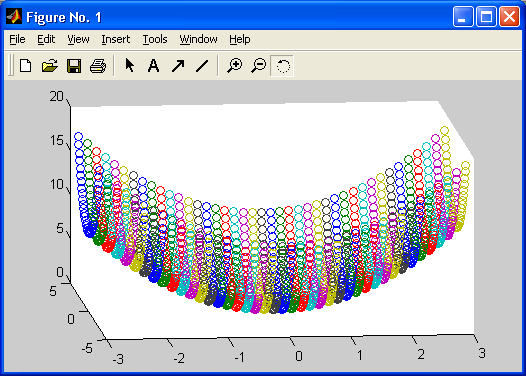Screen dimensions: 526x376
Task: Open the Tools menu
Action: pyautogui.click(x=155, y=39)
